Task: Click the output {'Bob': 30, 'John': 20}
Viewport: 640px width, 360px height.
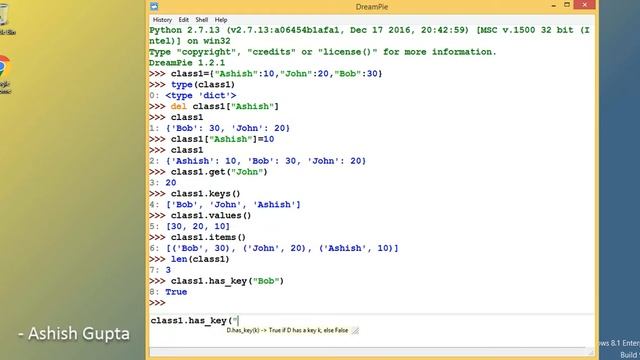Action: (x=228, y=128)
